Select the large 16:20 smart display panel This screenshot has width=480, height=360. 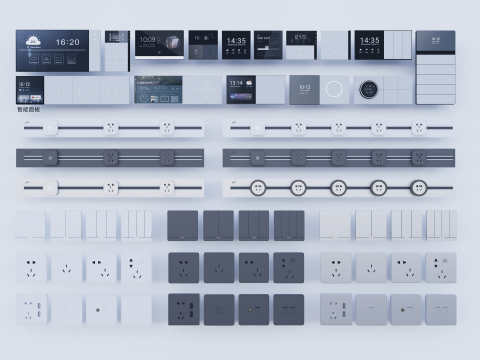[58, 51]
